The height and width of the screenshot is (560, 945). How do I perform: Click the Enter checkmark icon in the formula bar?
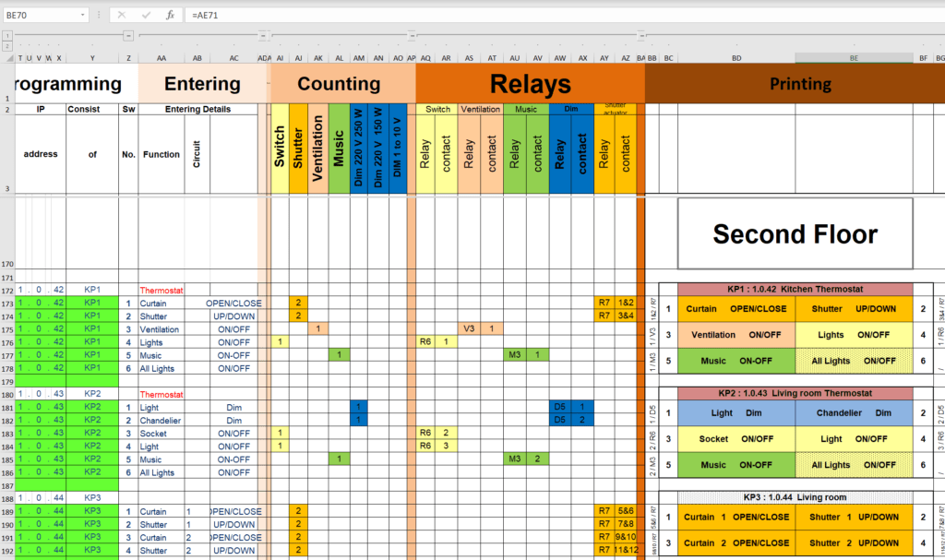146,15
